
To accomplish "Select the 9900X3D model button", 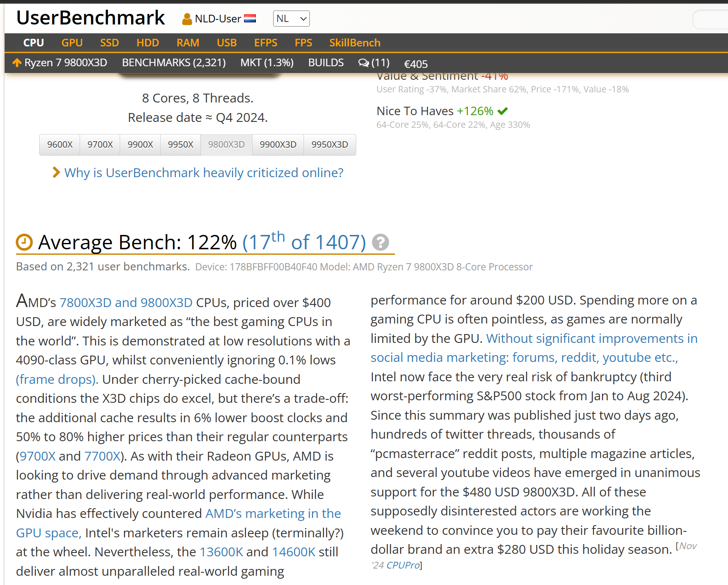I will [278, 145].
